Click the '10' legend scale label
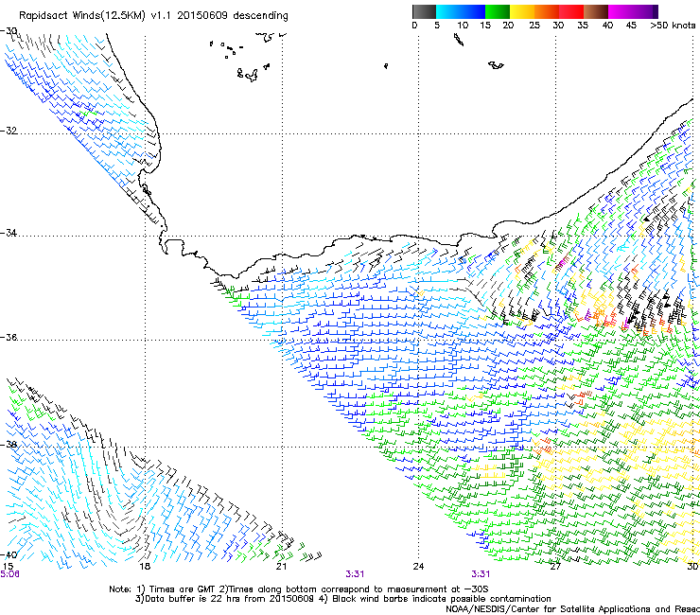The width and height of the screenshot is (700, 615). (x=463, y=26)
